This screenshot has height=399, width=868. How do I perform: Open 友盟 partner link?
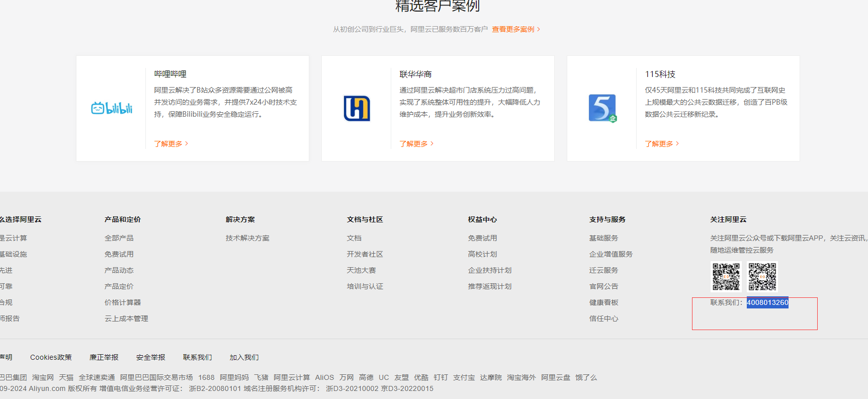[x=401, y=377]
